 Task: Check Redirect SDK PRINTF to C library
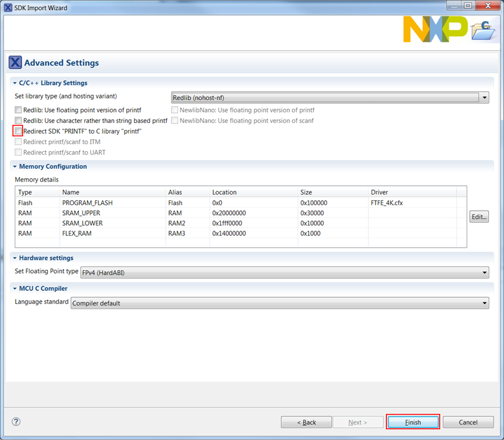pos(18,131)
